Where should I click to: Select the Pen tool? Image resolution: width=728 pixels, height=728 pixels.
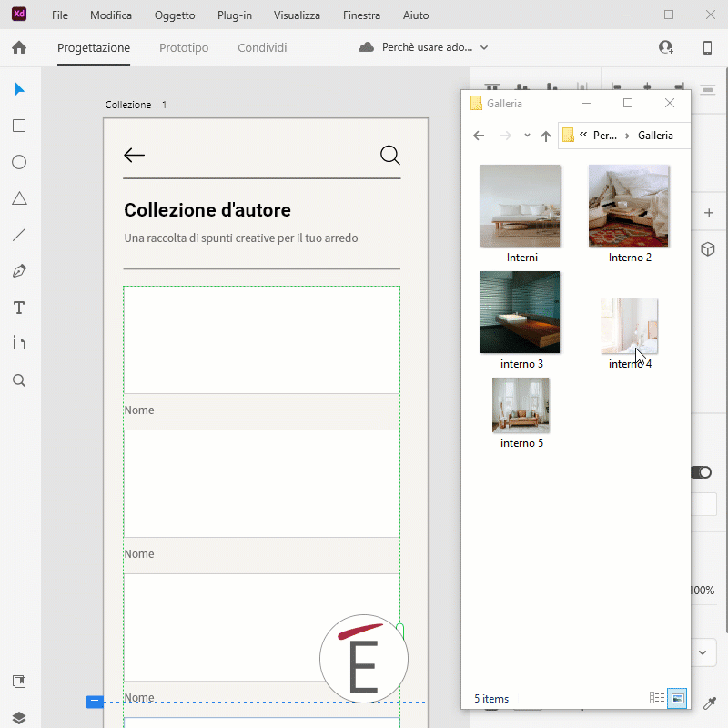tap(19, 270)
